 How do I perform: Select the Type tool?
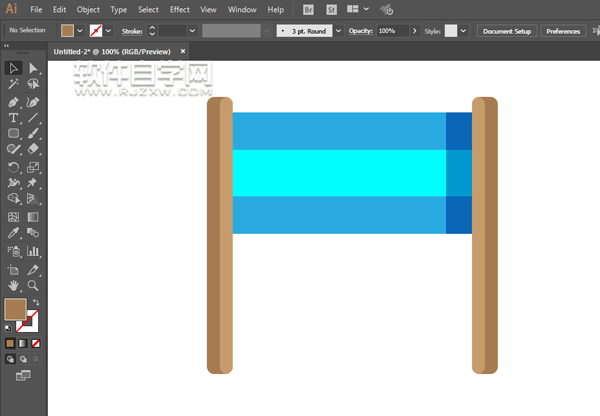pyautogui.click(x=13, y=118)
